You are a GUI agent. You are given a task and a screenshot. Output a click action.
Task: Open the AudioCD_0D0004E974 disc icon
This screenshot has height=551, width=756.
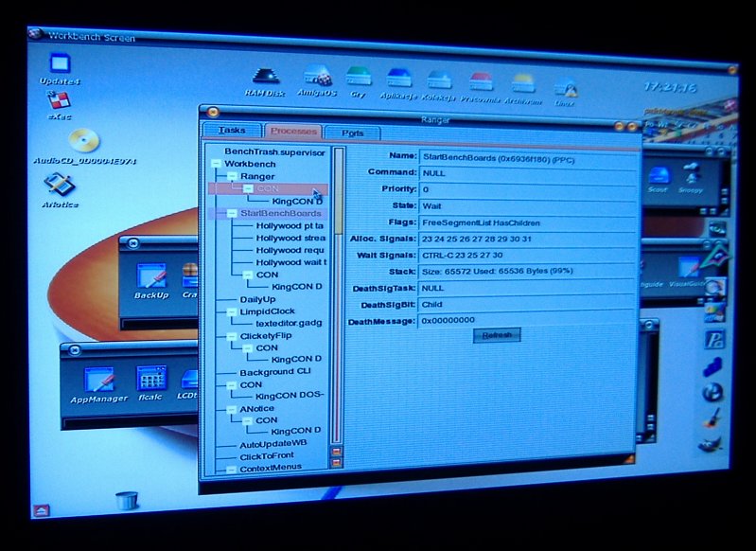click(84, 146)
